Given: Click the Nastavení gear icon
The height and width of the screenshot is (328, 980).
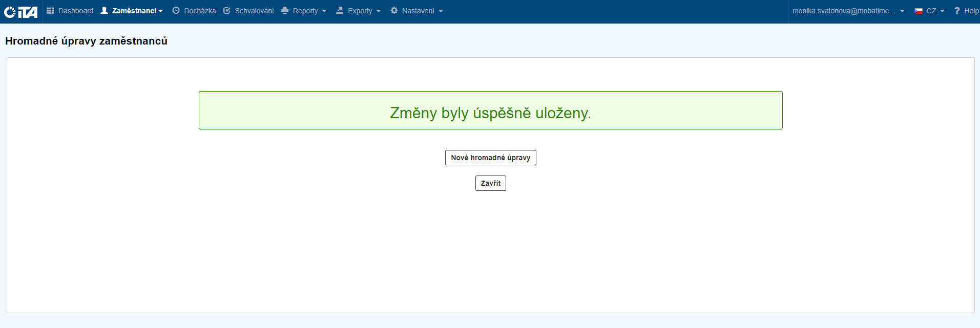Looking at the screenshot, I should [394, 11].
